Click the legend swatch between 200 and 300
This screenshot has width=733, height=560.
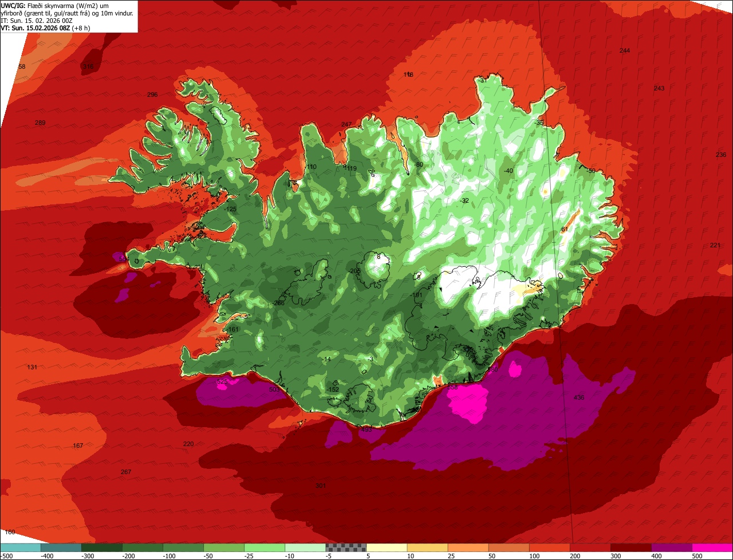pos(590,547)
